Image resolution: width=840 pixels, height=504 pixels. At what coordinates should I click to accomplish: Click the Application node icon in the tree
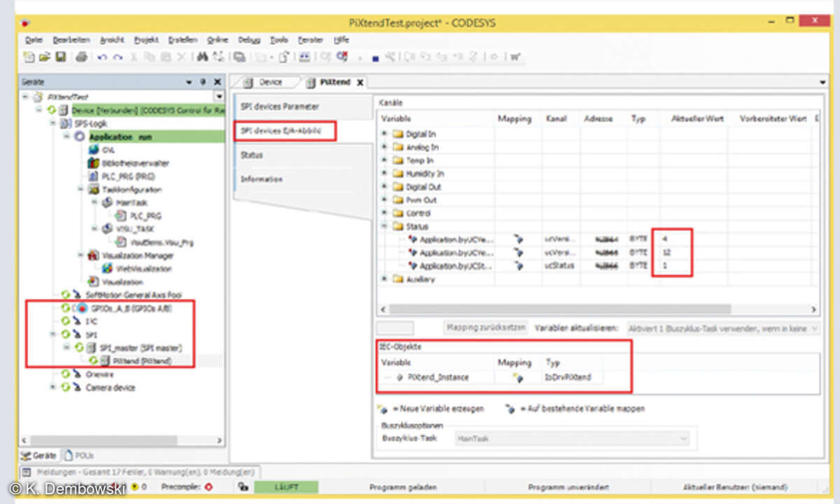click(x=79, y=136)
